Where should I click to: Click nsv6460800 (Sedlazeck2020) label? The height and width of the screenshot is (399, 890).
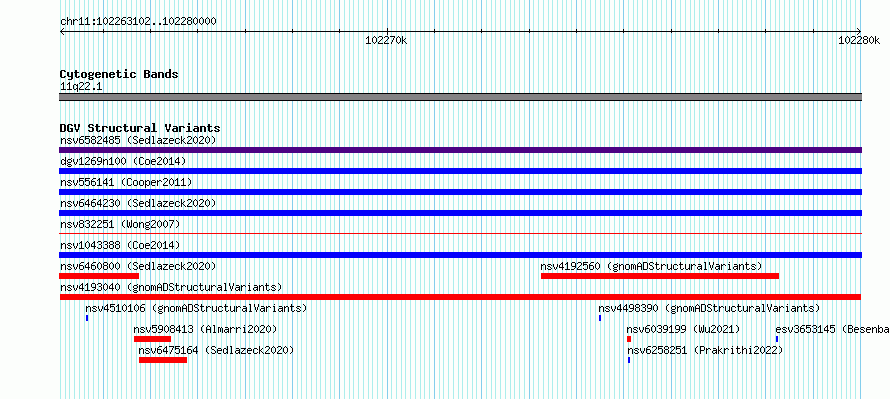tap(138, 266)
